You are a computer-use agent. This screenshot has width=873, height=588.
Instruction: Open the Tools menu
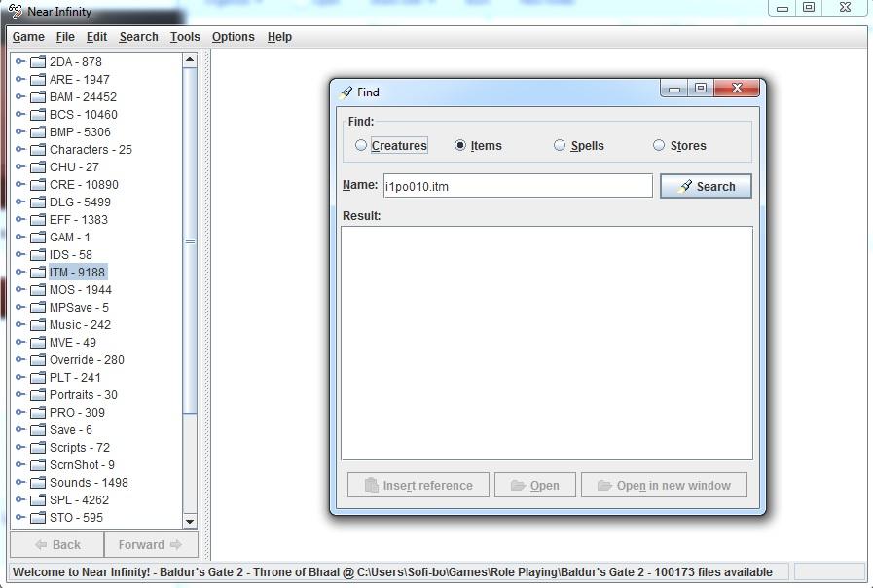(185, 37)
